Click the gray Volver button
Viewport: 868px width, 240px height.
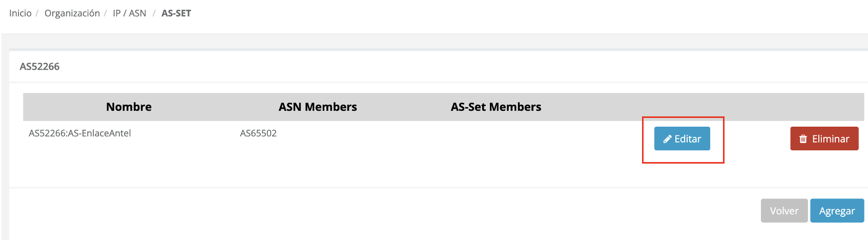point(784,211)
